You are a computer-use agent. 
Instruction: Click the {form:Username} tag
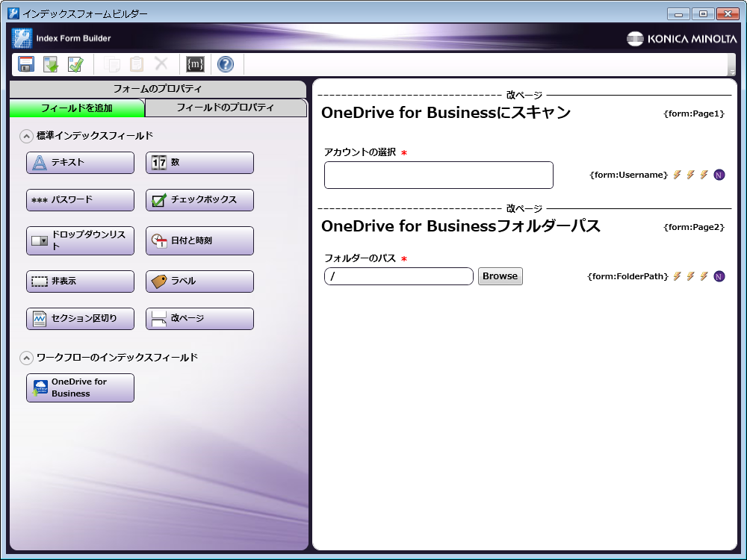pyautogui.click(x=629, y=175)
